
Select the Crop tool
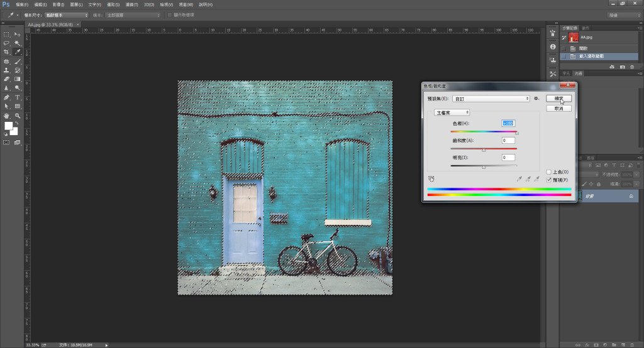6,52
